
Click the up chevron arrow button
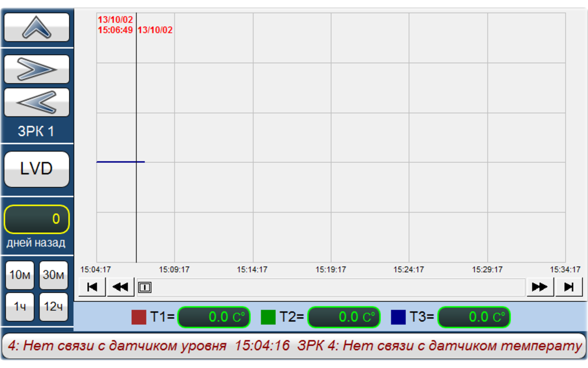(37, 28)
